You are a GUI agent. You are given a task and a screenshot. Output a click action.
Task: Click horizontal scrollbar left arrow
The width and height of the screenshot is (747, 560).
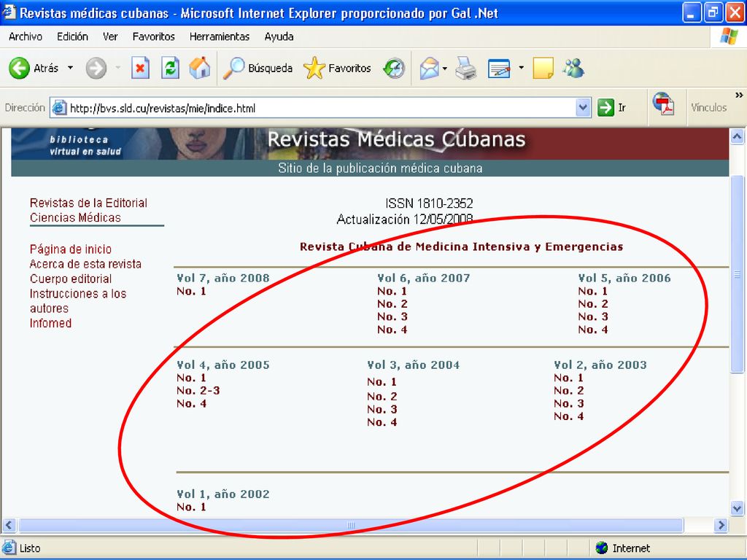[9, 525]
